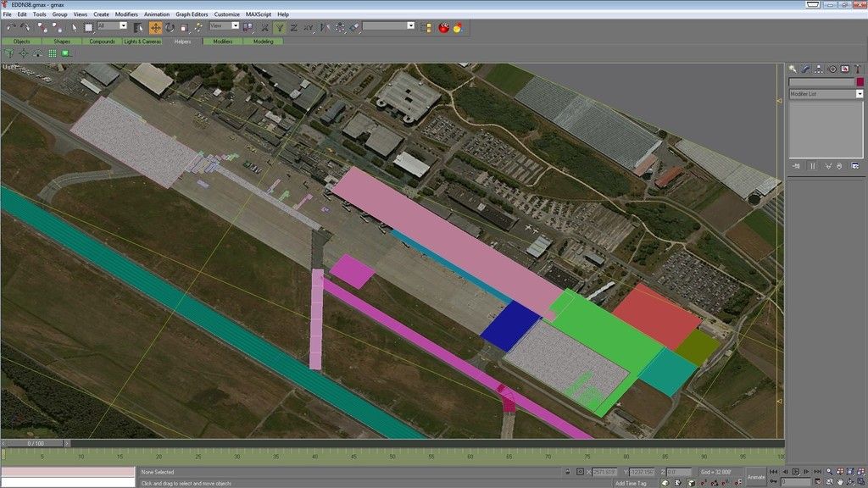Click the Zoom Extents viewport icon

point(850,471)
